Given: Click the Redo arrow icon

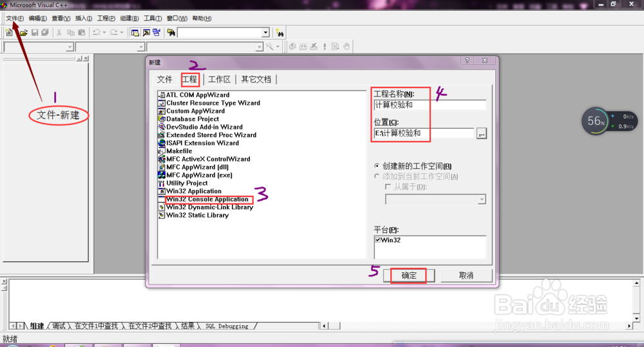Looking at the screenshot, I should pyautogui.click(x=114, y=32).
